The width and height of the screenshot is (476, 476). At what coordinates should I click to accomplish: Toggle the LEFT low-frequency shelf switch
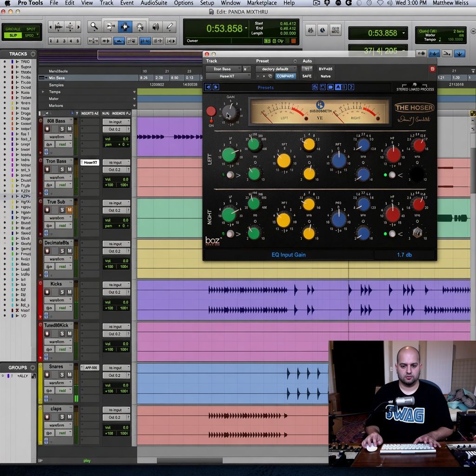[230, 175]
